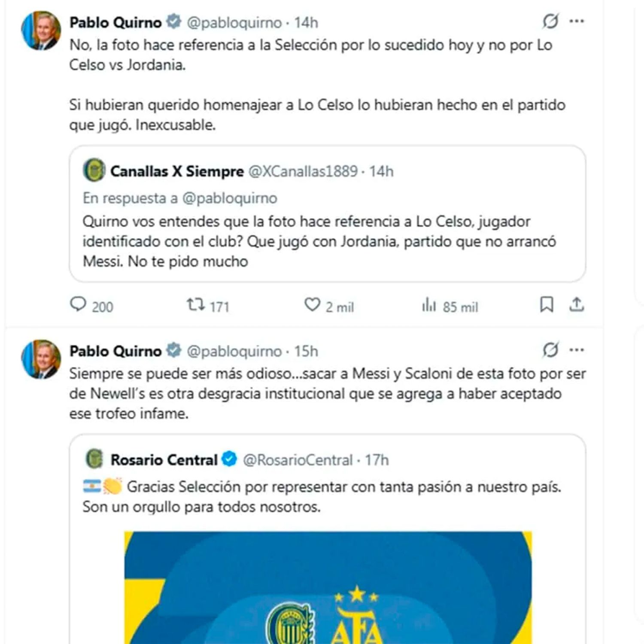Click the Rosario Central avatar in the quoted tweet

(x=94, y=459)
